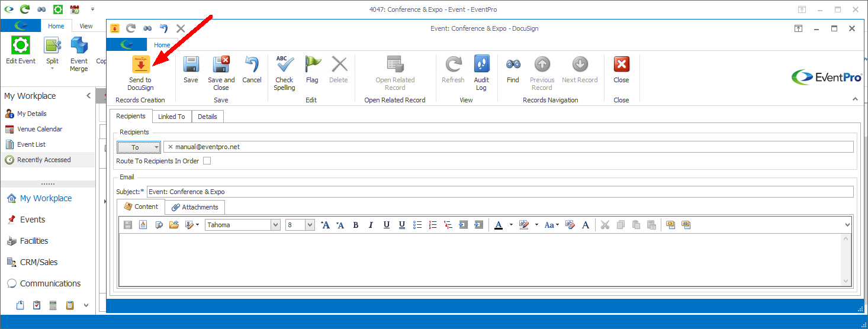
Task: Click inside the email content body area
Action: (x=480, y=260)
